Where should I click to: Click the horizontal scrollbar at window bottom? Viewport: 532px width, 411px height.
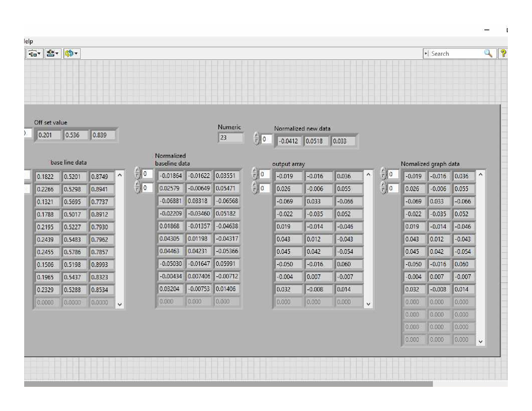(x=228, y=384)
